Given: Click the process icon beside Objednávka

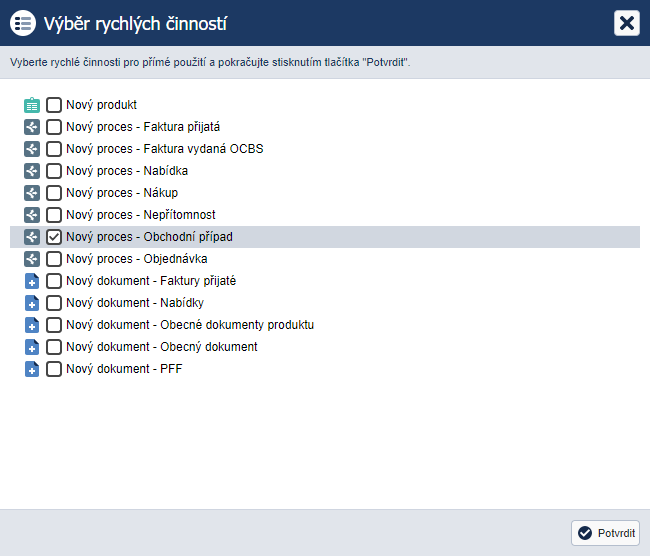Looking at the screenshot, I should pos(32,259).
